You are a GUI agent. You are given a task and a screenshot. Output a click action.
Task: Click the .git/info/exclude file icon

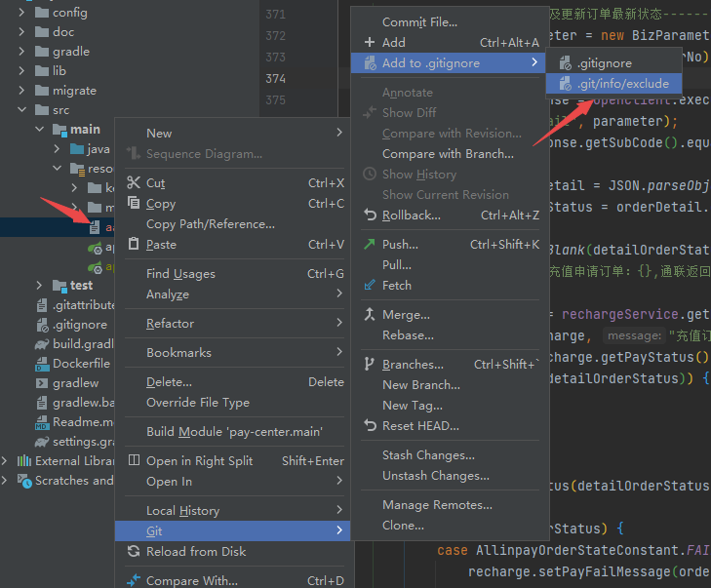click(565, 84)
